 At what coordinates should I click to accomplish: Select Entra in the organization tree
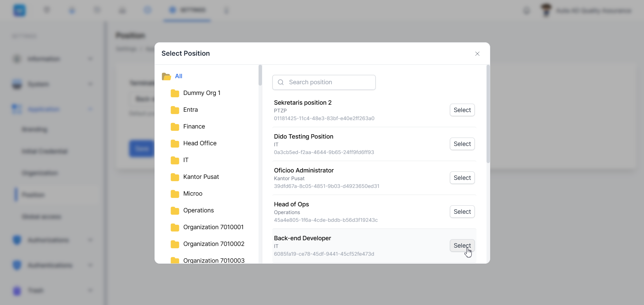(190, 110)
